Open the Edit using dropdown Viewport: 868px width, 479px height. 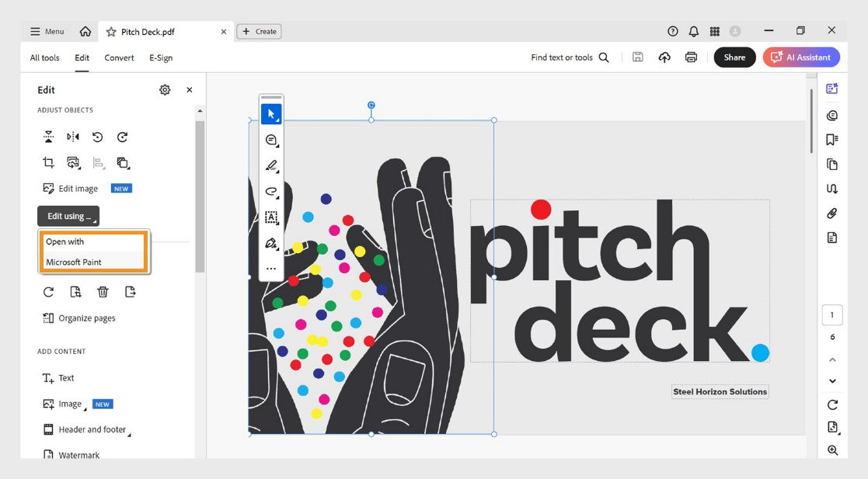click(68, 216)
